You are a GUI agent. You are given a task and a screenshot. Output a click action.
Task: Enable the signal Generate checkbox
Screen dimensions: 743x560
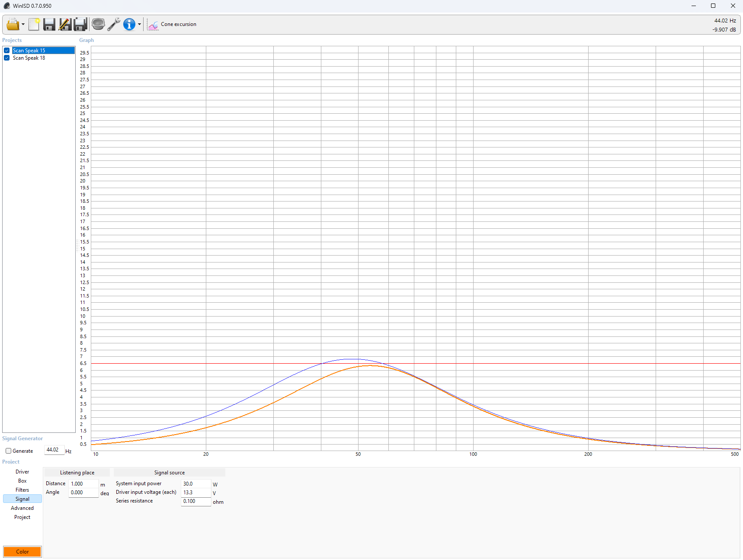pyautogui.click(x=8, y=451)
